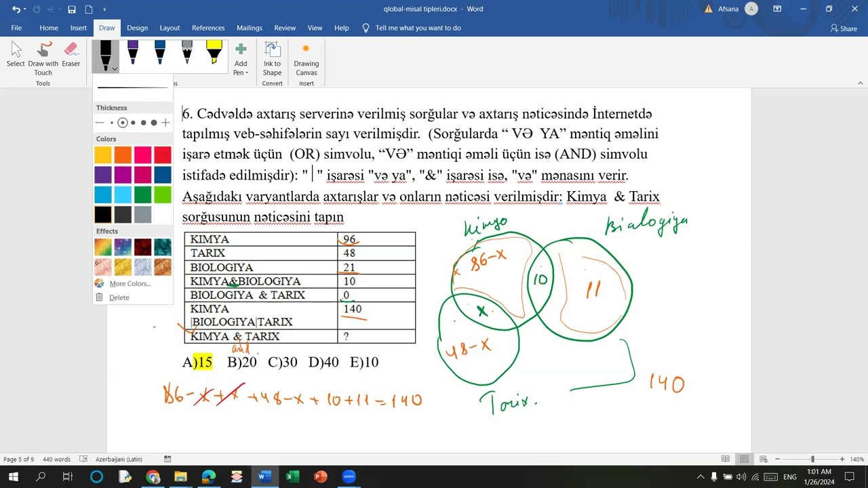Pick the light gray color swatch
The width and height of the screenshot is (868, 488).
click(142, 215)
